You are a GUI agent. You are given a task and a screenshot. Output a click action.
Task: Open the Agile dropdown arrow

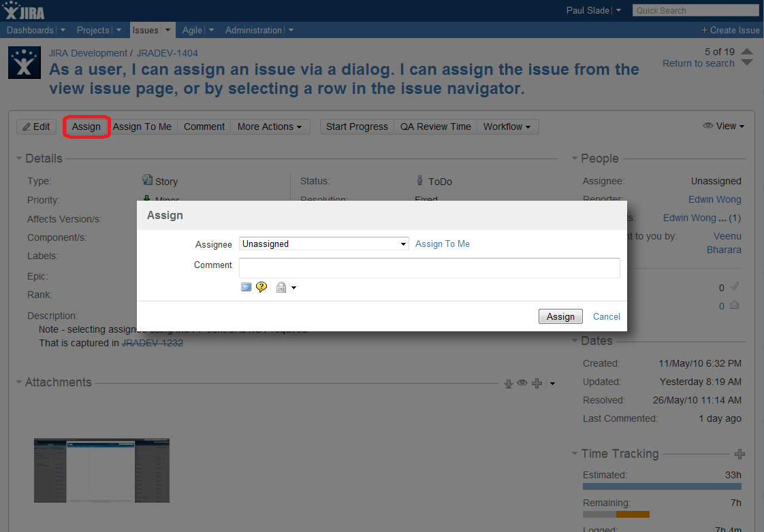(211, 30)
